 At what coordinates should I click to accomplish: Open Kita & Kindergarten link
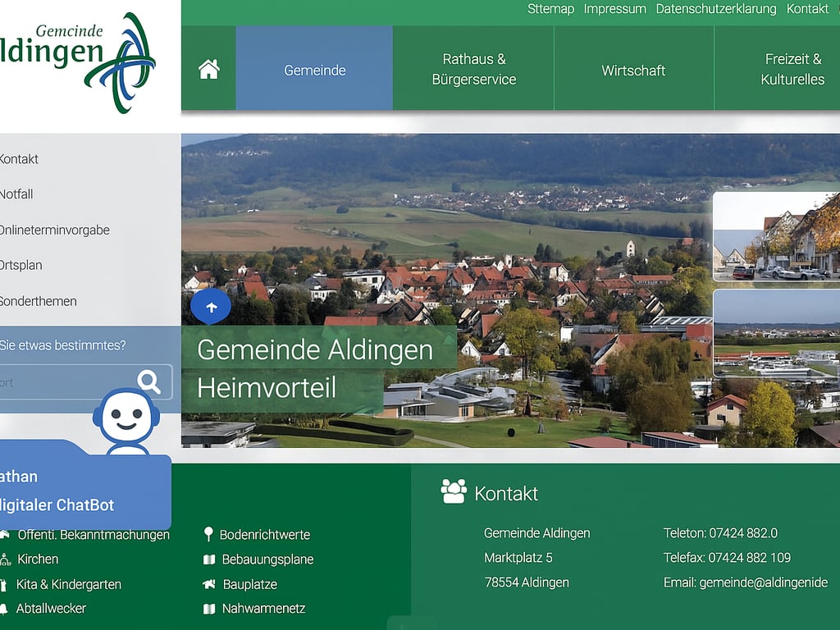pos(69,585)
